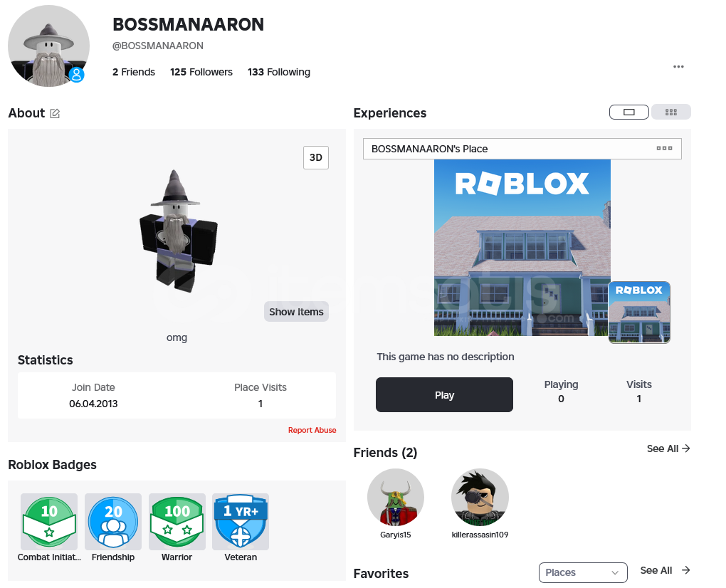Toggle the avatar 3D view
The image size is (726, 588).
316,157
